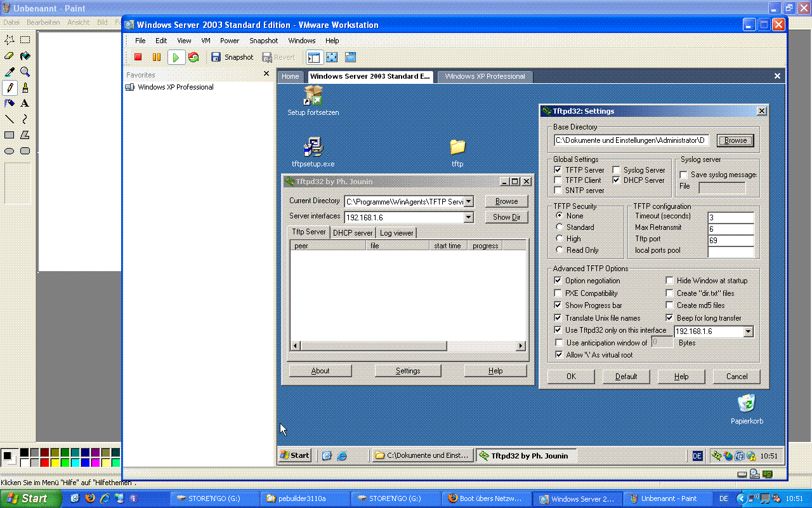Select the Pencil tool in Paint

point(10,88)
